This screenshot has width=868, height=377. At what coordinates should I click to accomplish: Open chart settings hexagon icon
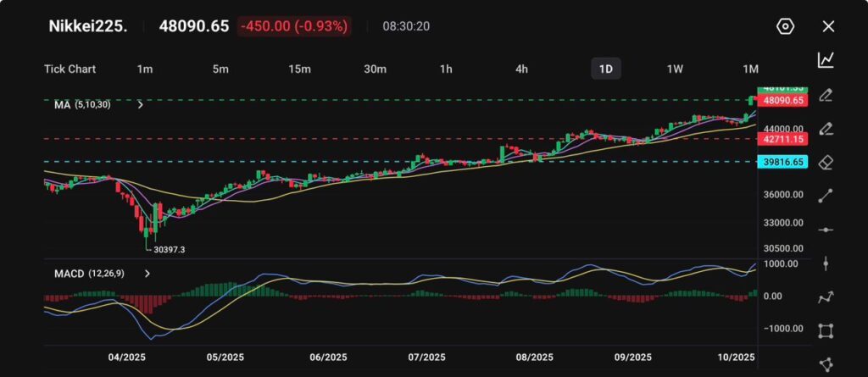tap(785, 26)
